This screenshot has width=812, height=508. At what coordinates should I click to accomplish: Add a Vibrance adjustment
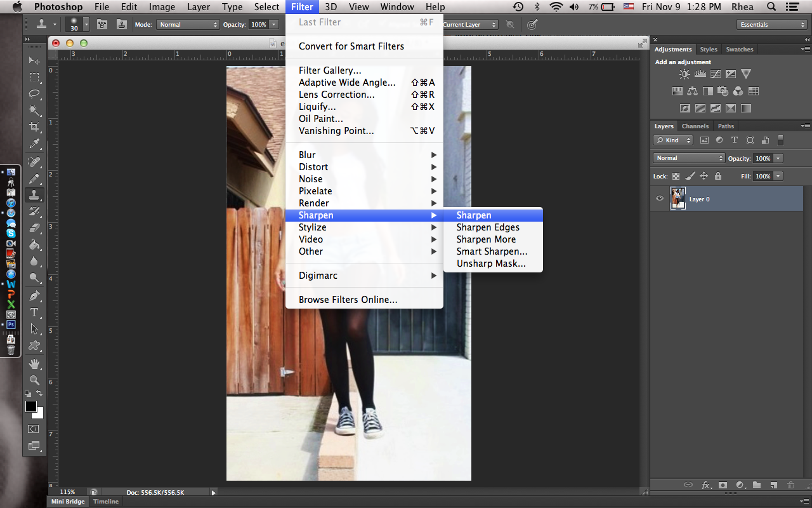[746, 74]
